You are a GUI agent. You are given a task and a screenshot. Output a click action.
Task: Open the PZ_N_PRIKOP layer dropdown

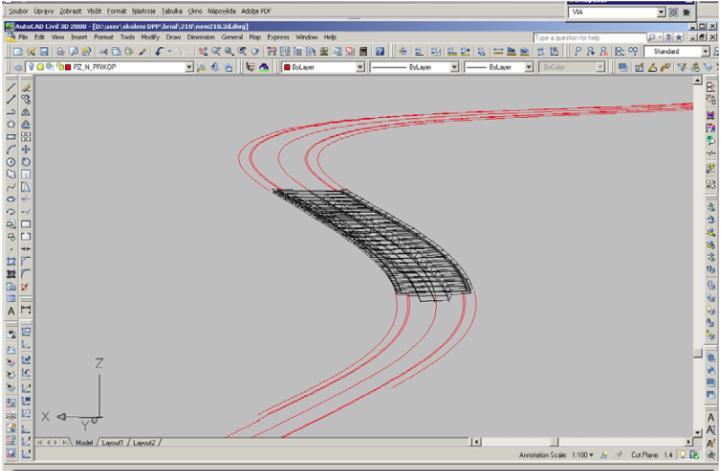click(x=189, y=67)
